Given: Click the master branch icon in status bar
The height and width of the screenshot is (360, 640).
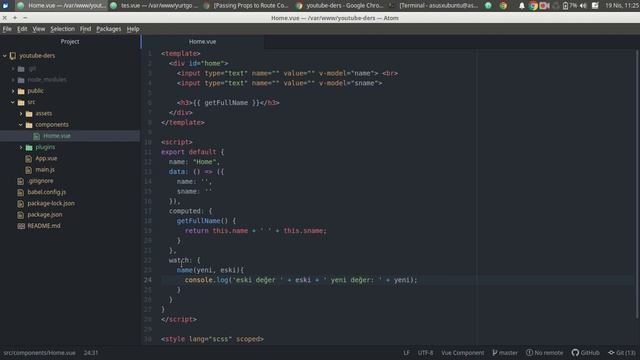Looking at the screenshot, I should [x=495, y=353].
